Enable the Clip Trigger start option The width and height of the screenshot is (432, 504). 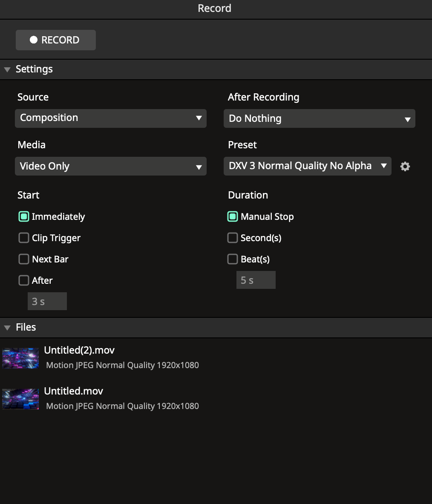pos(24,238)
